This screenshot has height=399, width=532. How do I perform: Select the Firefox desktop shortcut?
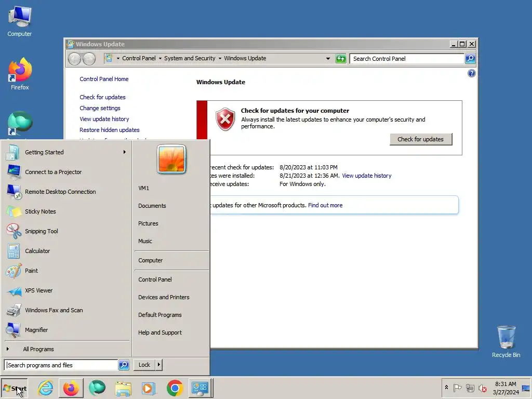20,74
